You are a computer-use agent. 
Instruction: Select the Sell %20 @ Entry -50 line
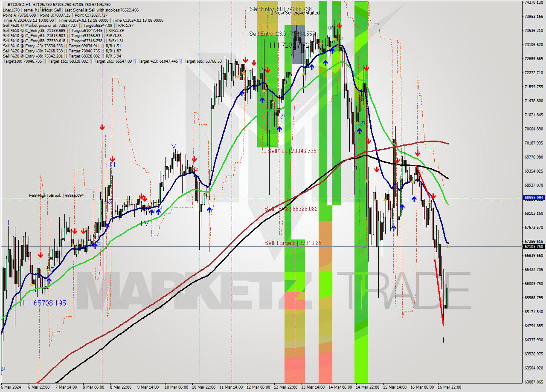coord(62,51)
